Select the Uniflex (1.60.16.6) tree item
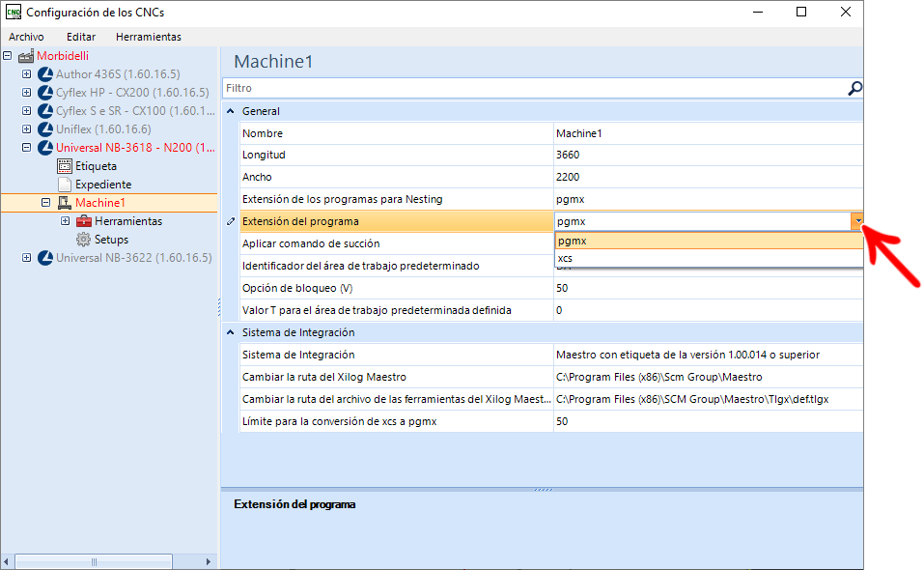 (103, 129)
